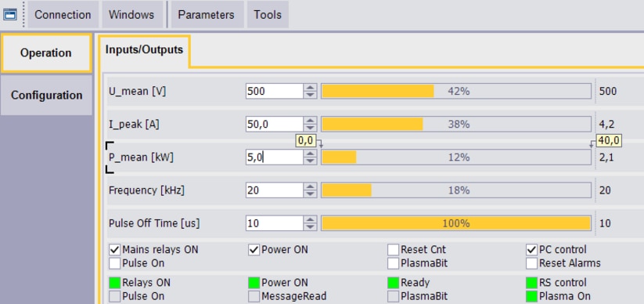Switch to the Configuration side tab

pyautogui.click(x=46, y=95)
